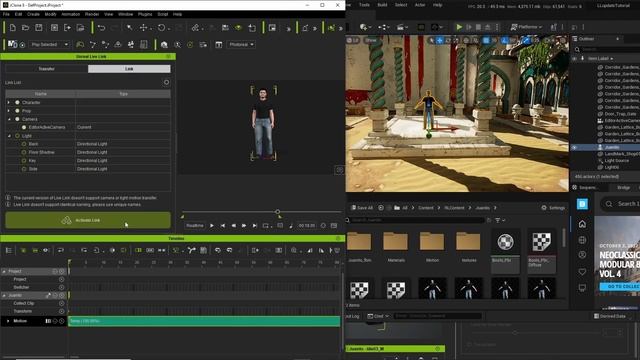Toggle the Light link checkbox circle
The image size is (640, 360).
point(17,136)
